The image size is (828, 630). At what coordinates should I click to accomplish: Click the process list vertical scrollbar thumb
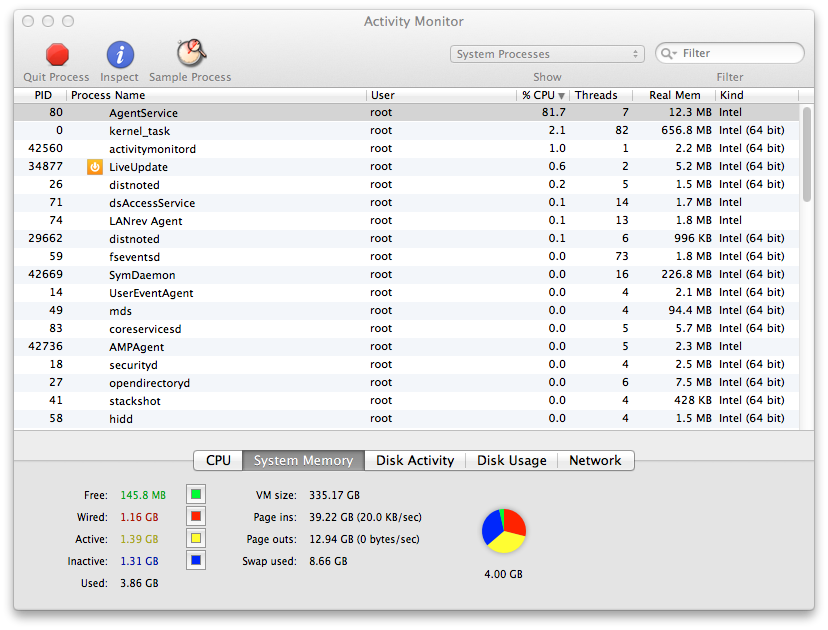click(x=806, y=154)
